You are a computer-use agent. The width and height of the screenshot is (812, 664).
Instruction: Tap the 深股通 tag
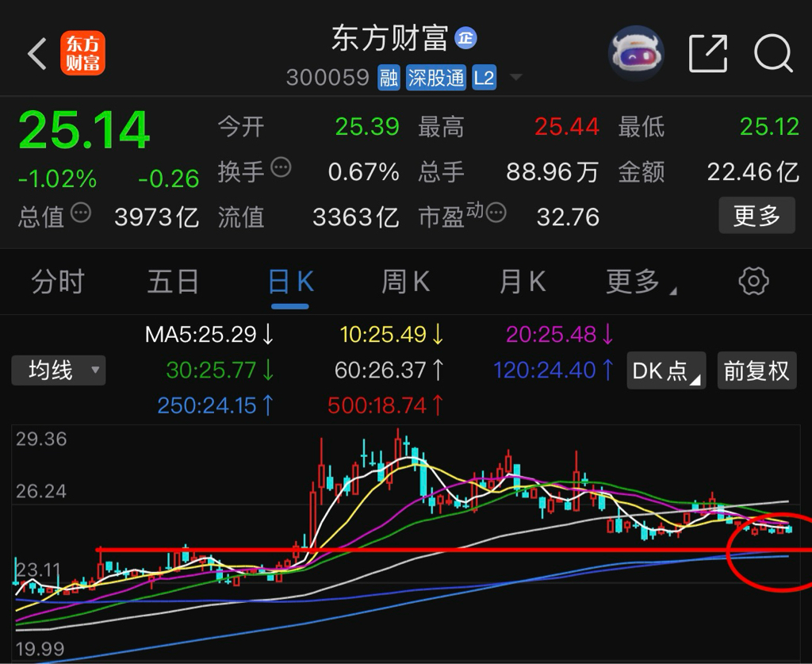click(436, 78)
